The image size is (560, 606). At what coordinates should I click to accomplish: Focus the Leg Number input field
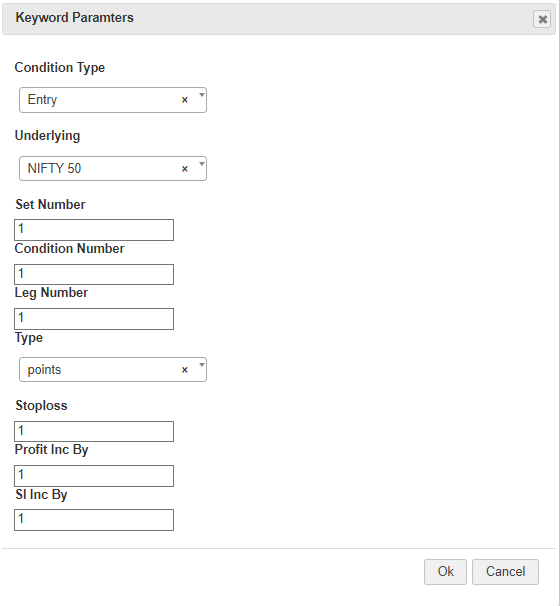tap(94, 319)
